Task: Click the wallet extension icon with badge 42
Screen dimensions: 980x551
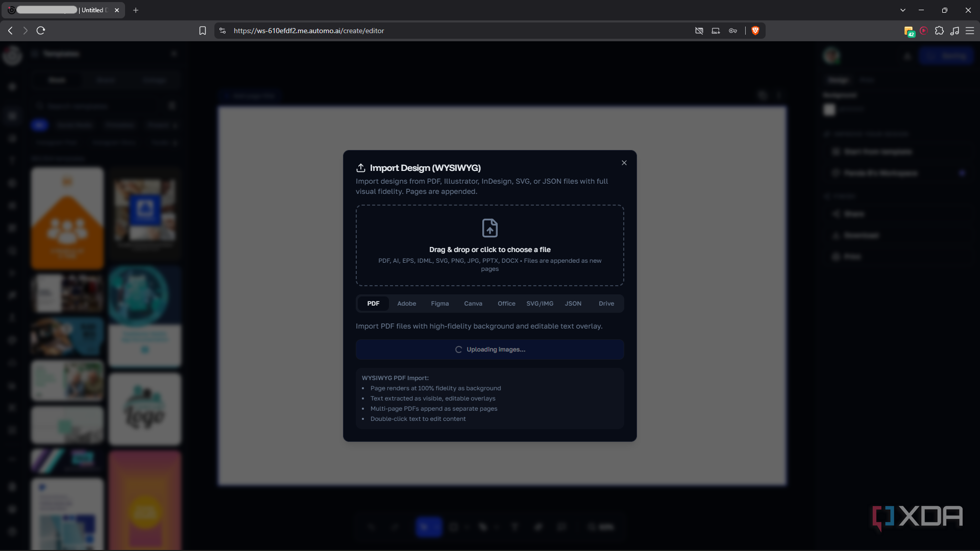Action: click(x=909, y=31)
